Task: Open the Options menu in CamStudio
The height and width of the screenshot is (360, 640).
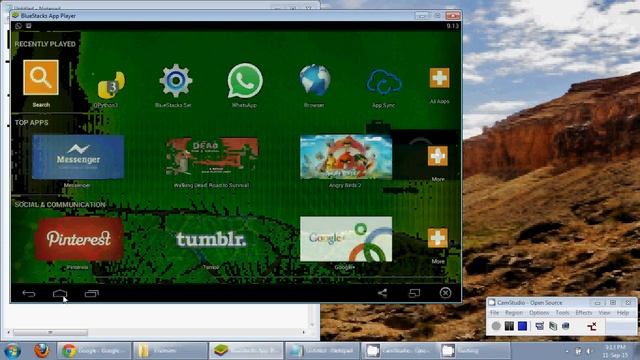Action: point(539,313)
